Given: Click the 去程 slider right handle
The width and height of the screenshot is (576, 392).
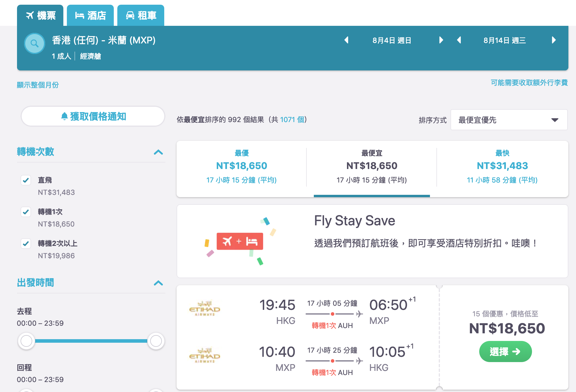Looking at the screenshot, I should (156, 341).
